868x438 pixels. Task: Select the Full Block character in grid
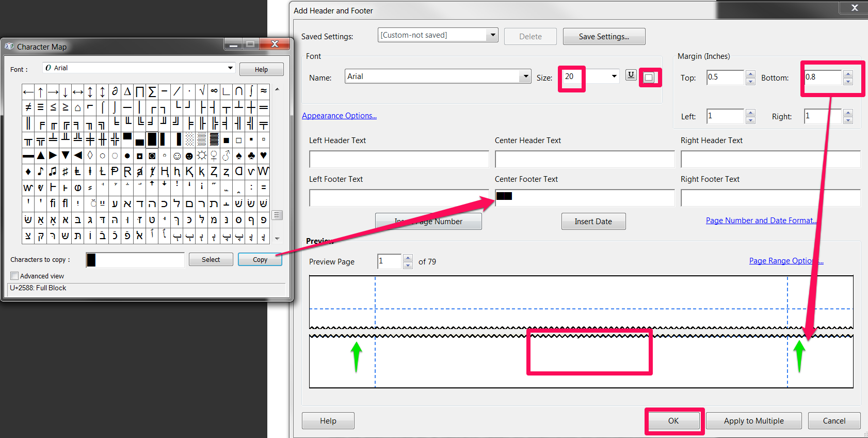point(152,139)
